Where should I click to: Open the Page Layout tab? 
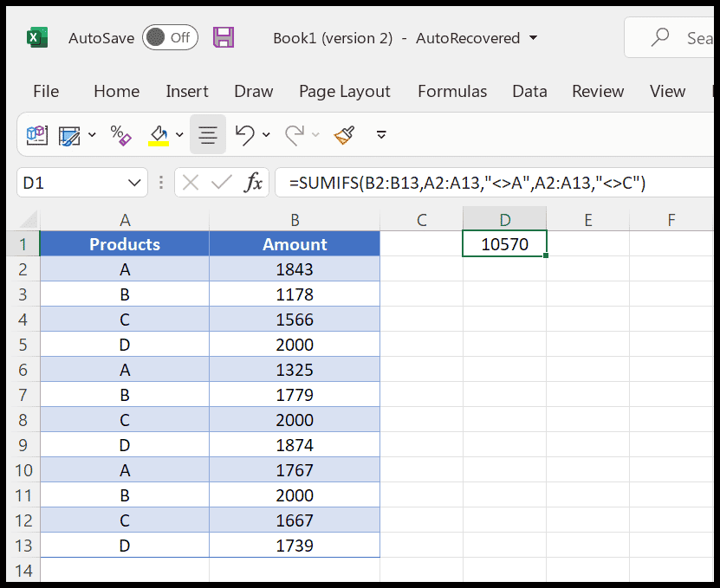[x=344, y=91]
